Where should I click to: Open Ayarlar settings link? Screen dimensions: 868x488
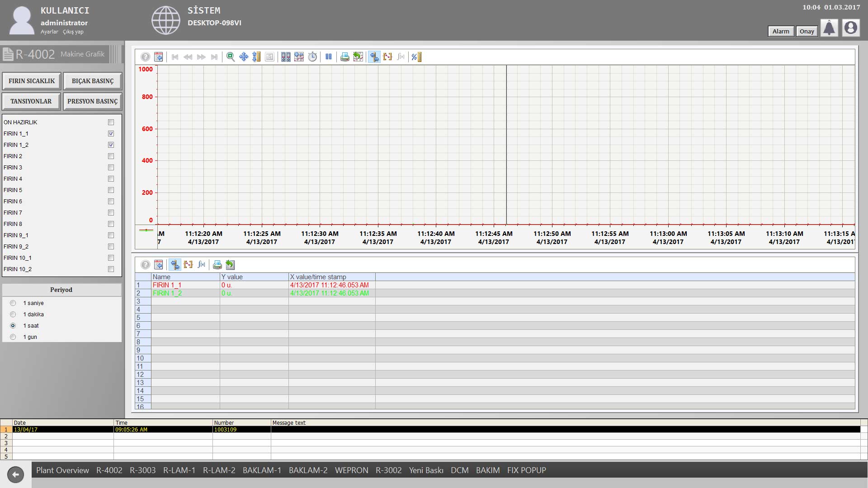(49, 32)
